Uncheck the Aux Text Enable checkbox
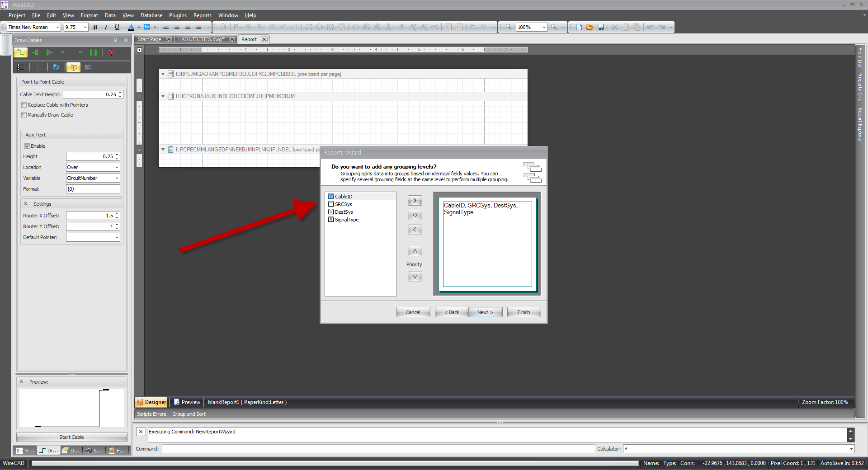 pyautogui.click(x=27, y=146)
